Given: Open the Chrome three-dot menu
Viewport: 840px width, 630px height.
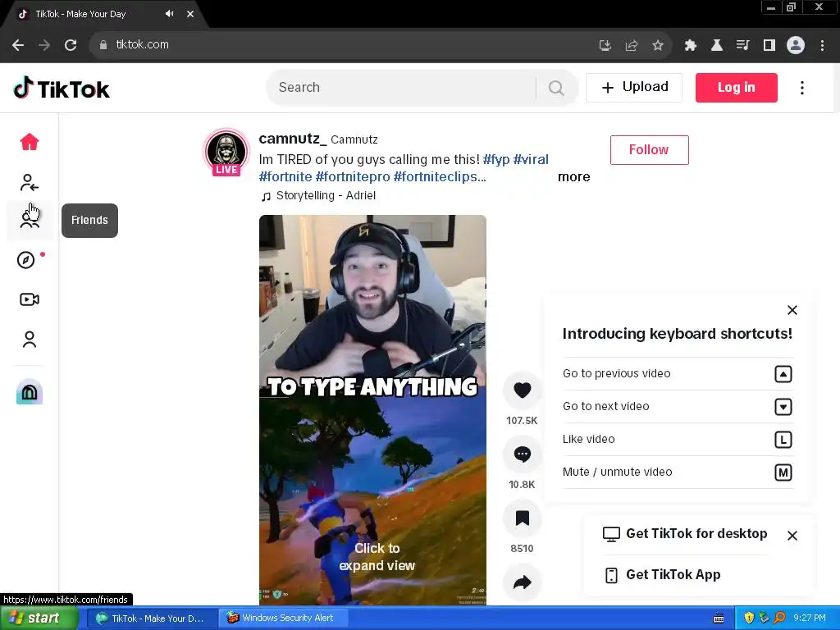Looking at the screenshot, I should click(822, 46).
